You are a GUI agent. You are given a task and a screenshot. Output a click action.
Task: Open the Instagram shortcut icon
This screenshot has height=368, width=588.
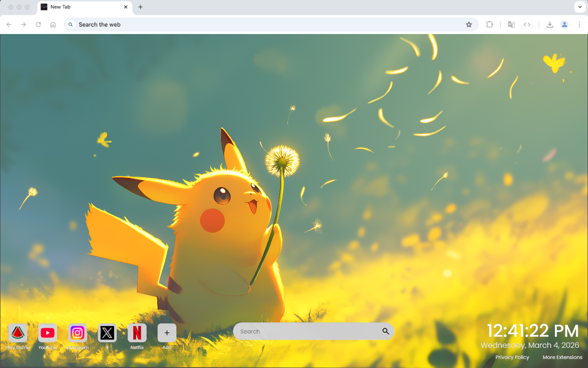(x=77, y=333)
